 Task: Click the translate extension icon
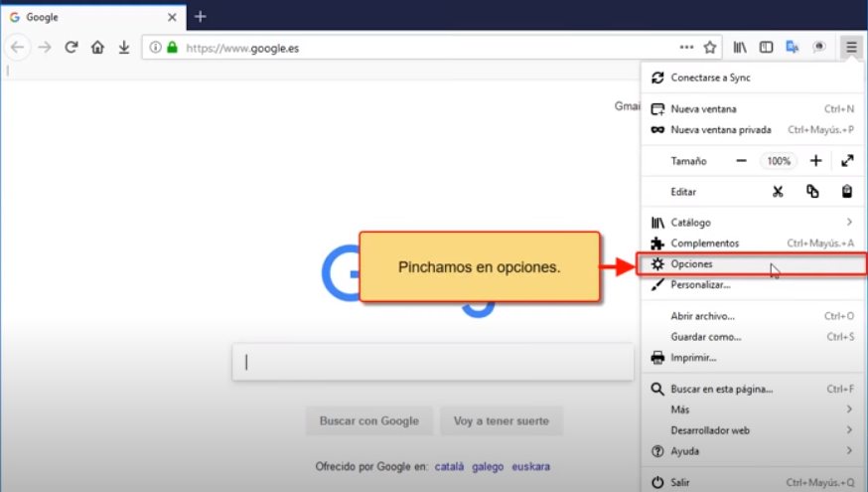(793, 48)
